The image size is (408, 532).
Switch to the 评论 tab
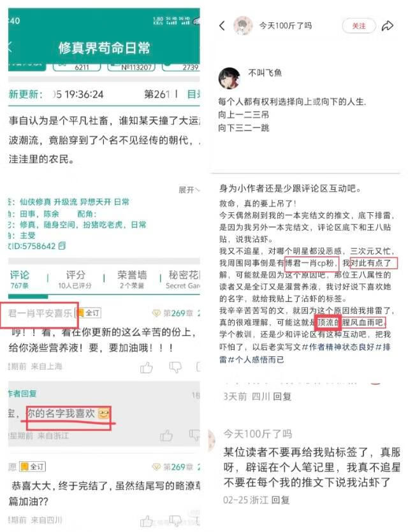coord(19,279)
